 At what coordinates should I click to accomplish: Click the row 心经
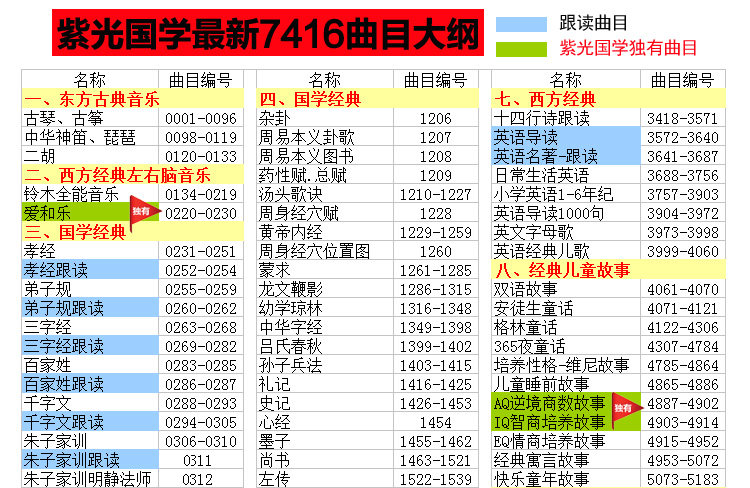pos(367,422)
